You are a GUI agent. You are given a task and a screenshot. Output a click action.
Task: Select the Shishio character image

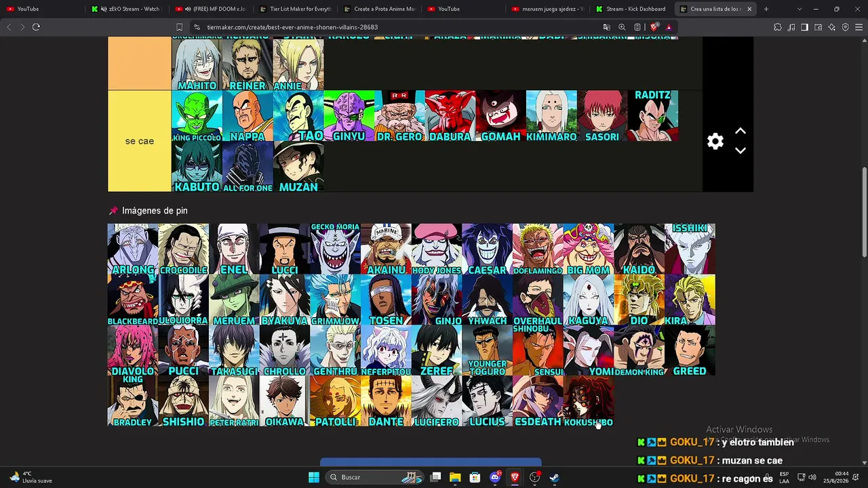point(183,402)
